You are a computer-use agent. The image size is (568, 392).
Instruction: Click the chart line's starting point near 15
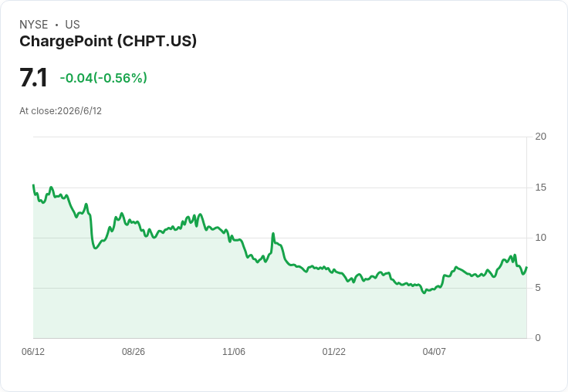click(34, 185)
